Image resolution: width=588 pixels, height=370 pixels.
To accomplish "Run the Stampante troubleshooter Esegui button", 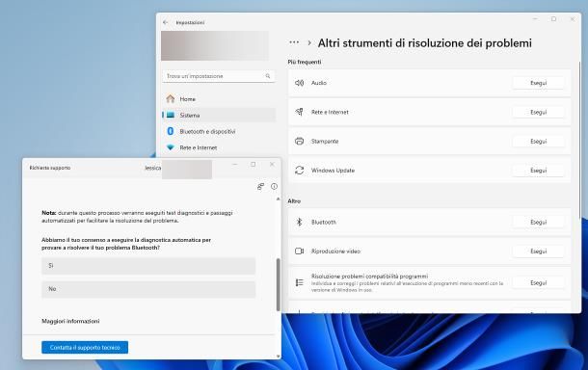I will click(x=539, y=142).
